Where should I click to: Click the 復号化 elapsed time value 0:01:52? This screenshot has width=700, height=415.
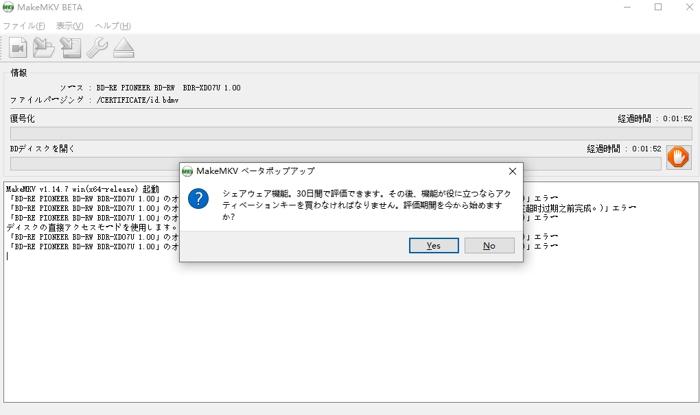(677, 119)
